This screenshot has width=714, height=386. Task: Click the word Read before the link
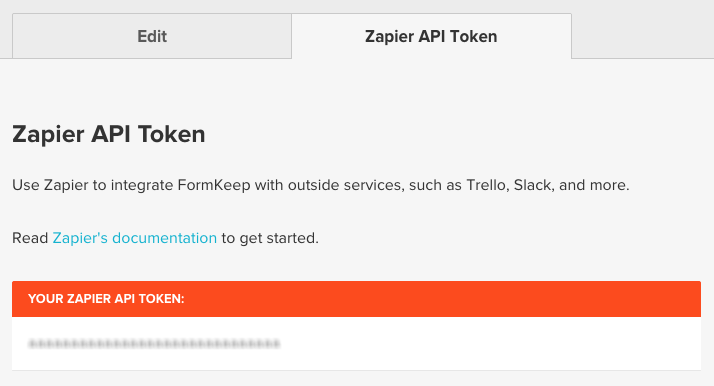[30, 238]
